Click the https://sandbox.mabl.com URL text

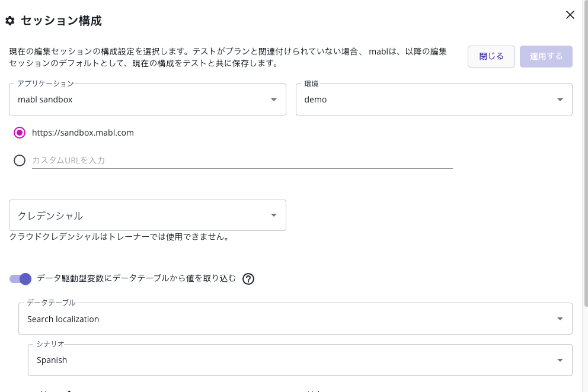pos(83,133)
